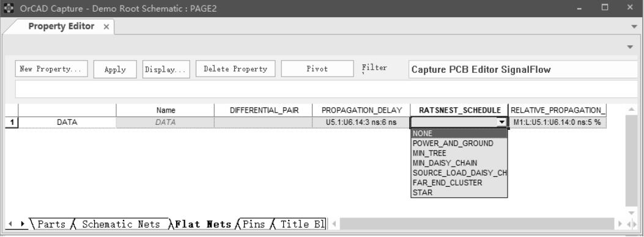This screenshot has height=237, width=644.
Task: Click the Apply button
Action: click(x=115, y=69)
